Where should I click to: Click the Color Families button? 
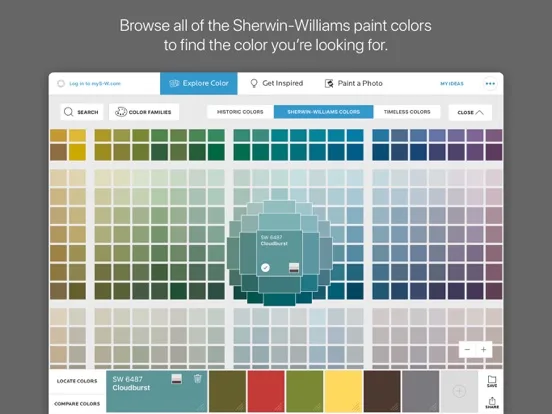[x=144, y=112]
